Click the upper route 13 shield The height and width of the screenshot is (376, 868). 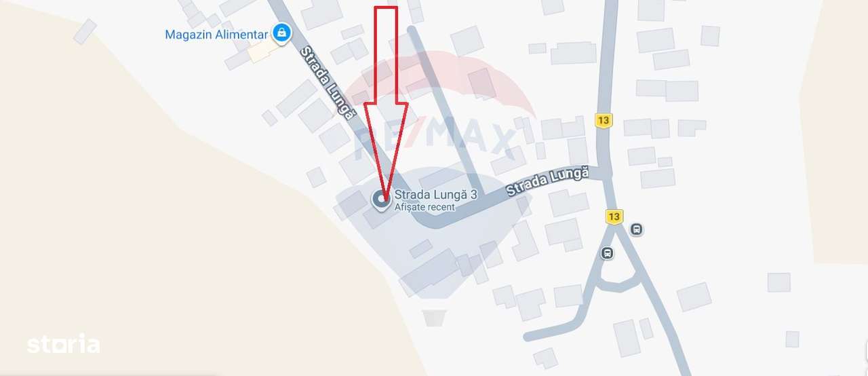[604, 120]
